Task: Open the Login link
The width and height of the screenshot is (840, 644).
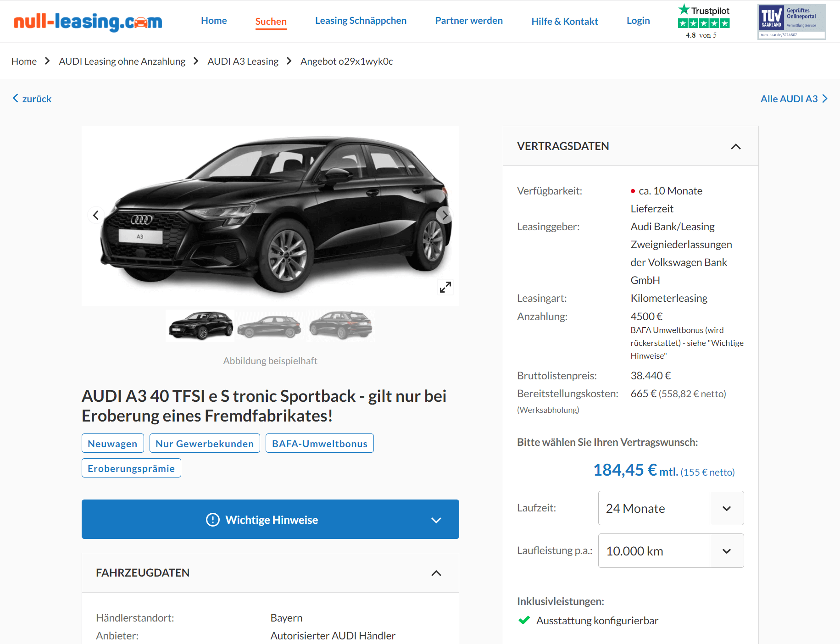Action: (638, 21)
